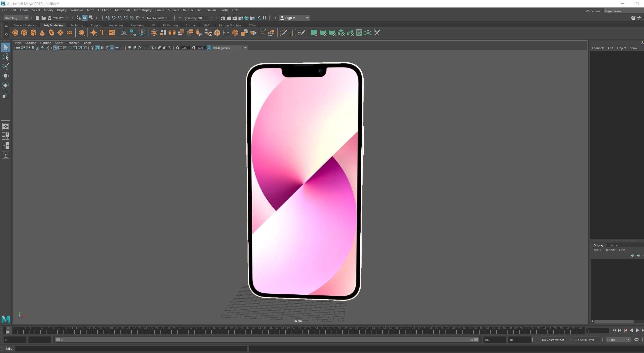Toggle the viewport grid display
The height and width of the screenshot is (353, 644).
tap(55, 48)
